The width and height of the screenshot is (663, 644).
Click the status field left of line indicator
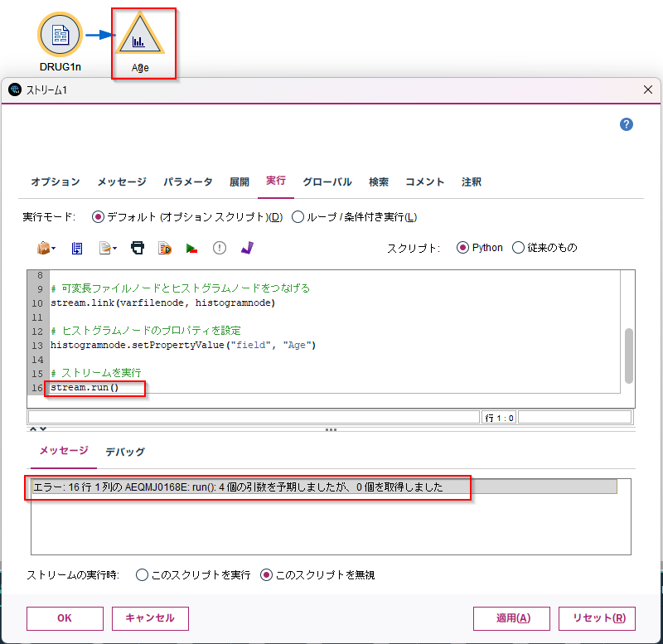click(254, 417)
